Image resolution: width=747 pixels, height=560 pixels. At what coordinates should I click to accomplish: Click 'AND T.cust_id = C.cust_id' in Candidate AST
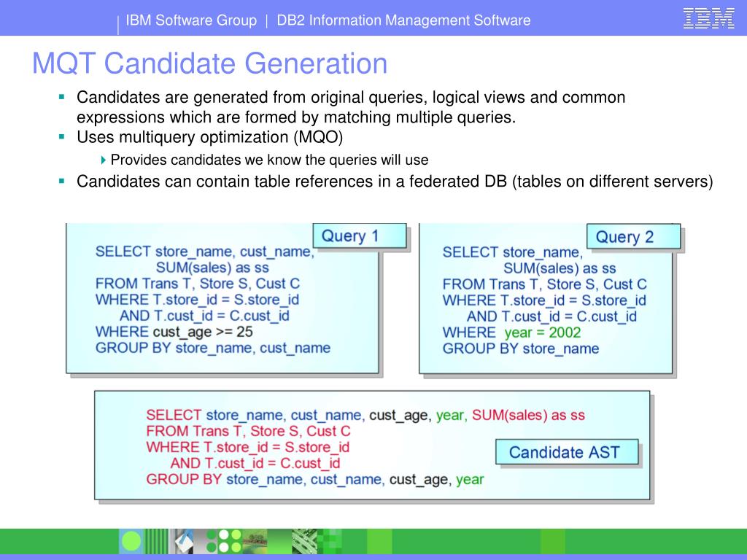[255, 463]
